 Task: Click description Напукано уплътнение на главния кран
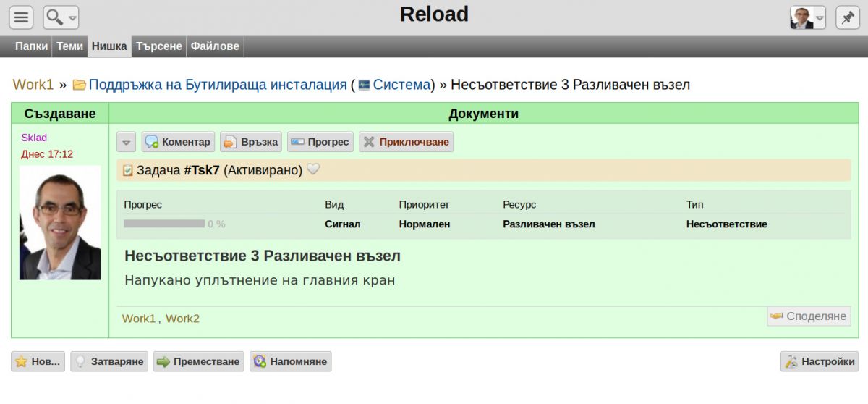pos(260,280)
